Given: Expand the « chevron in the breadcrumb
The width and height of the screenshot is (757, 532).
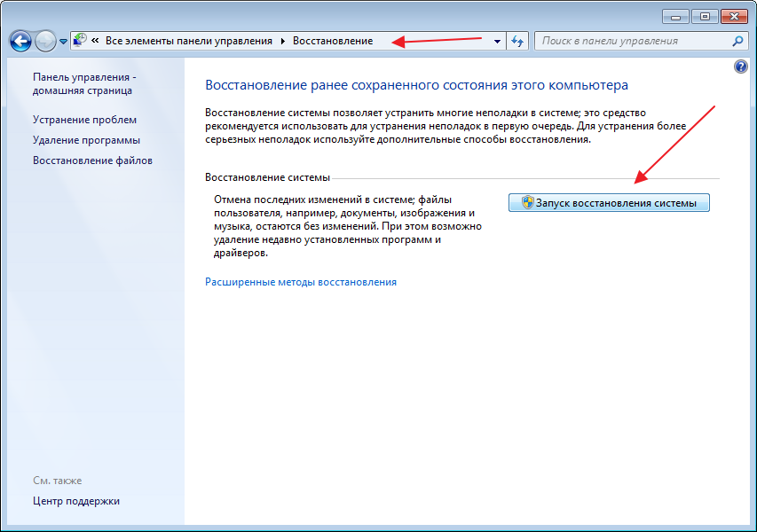Looking at the screenshot, I should point(95,41).
